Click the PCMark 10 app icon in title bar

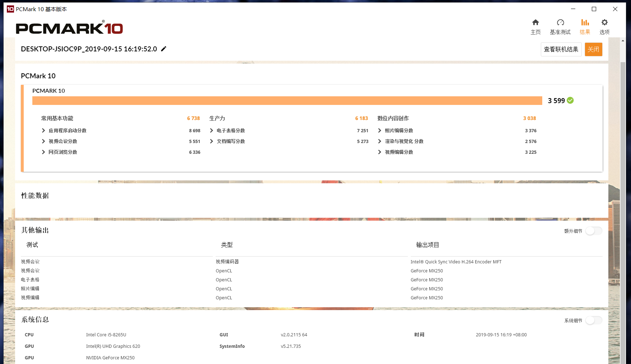(x=10, y=9)
